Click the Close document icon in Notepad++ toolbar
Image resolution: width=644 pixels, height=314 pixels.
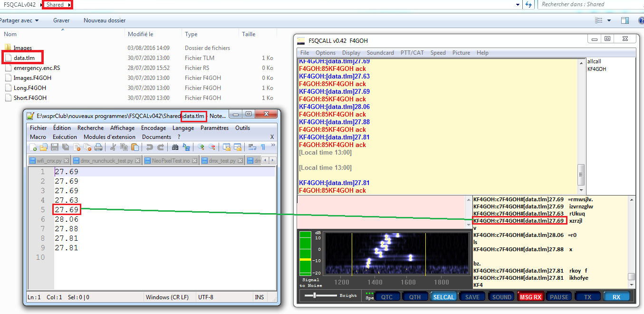pos(77,147)
